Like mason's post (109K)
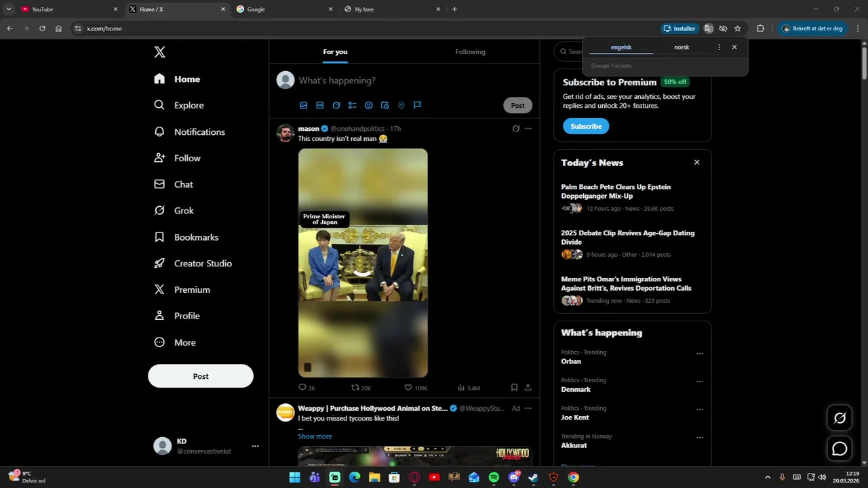 click(416, 388)
